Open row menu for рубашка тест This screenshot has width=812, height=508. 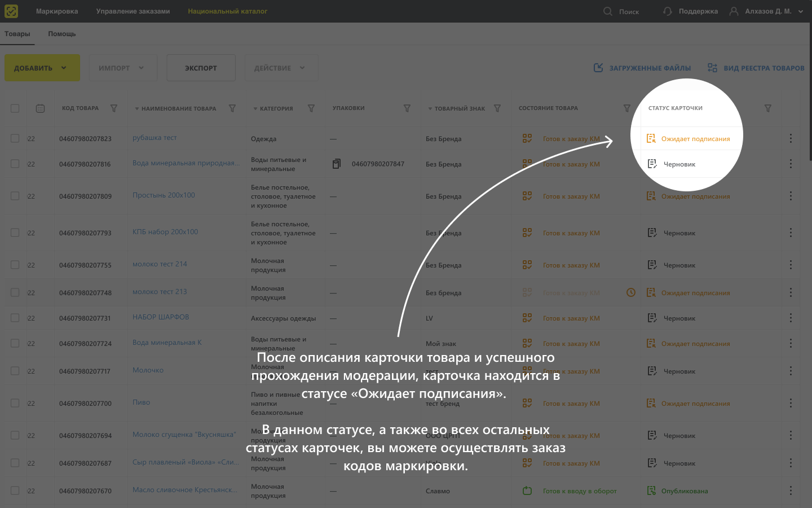click(791, 138)
